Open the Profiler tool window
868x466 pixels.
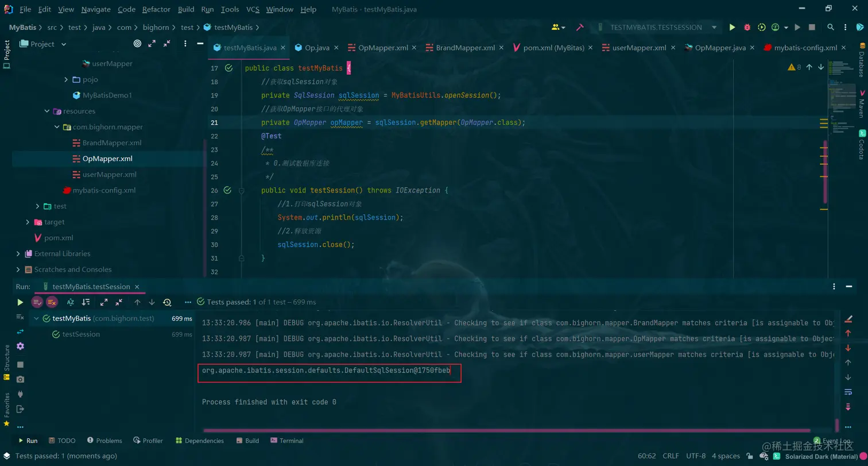tap(148, 441)
